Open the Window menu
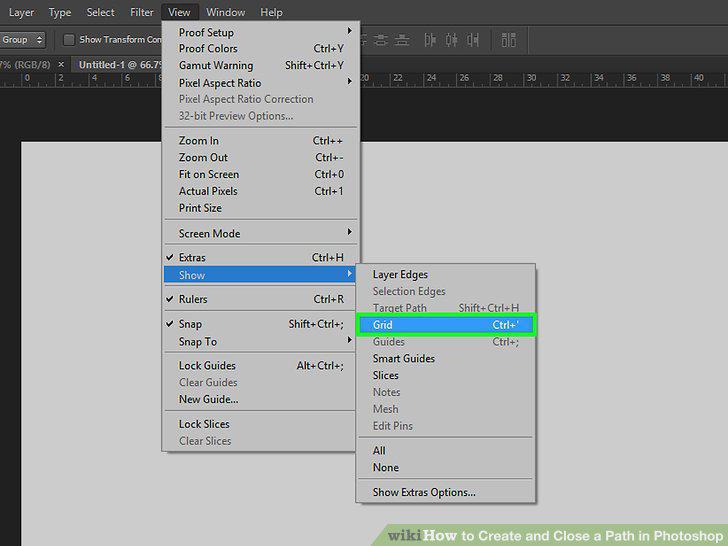The width and height of the screenshot is (728, 546). coord(226,13)
